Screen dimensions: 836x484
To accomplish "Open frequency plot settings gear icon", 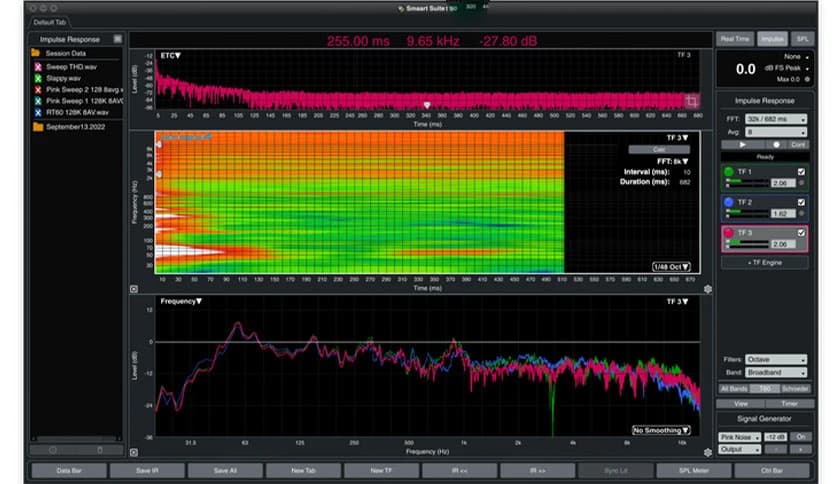I will [x=708, y=452].
